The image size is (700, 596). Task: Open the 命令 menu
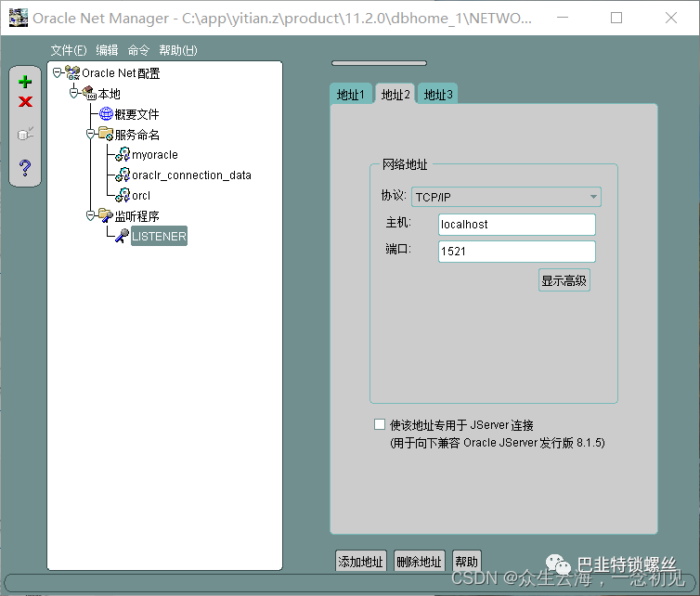(x=138, y=50)
